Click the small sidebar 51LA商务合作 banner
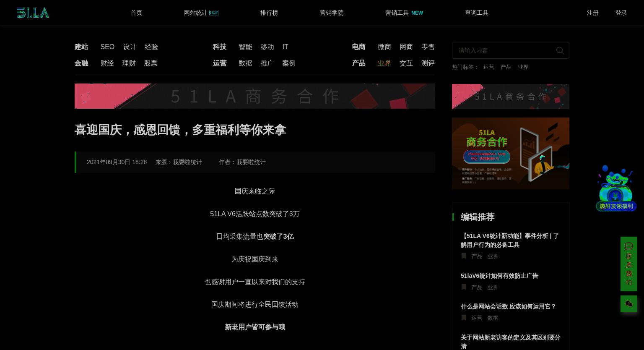The image size is (644, 350). (x=511, y=97)
